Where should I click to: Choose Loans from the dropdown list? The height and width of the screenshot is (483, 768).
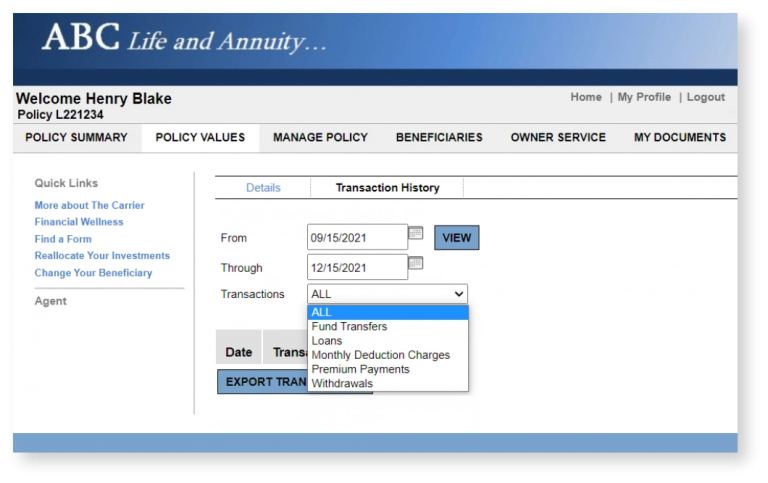(x=387, y=340)
